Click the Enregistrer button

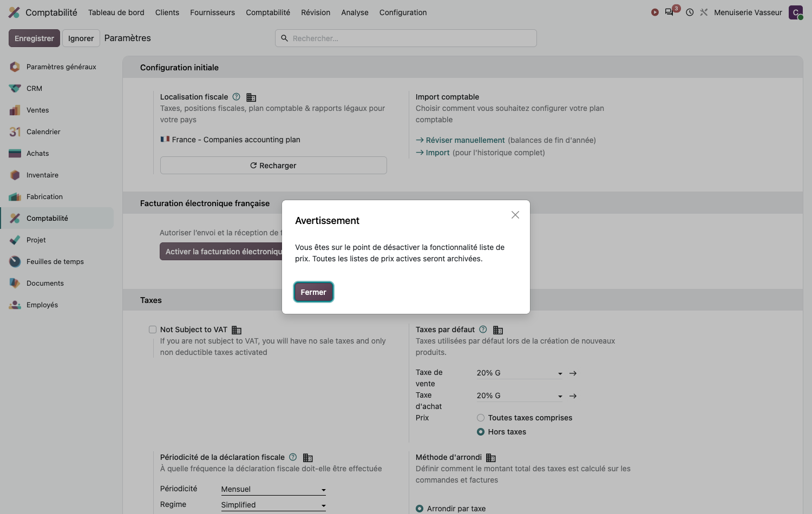(x=34, y=38)
